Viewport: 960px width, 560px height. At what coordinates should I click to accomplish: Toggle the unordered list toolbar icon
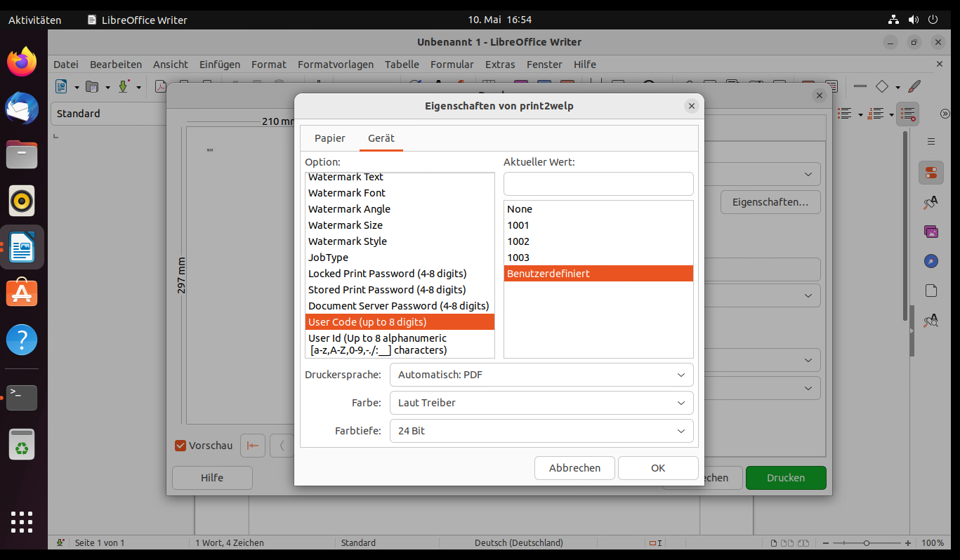tap(843, 113)
